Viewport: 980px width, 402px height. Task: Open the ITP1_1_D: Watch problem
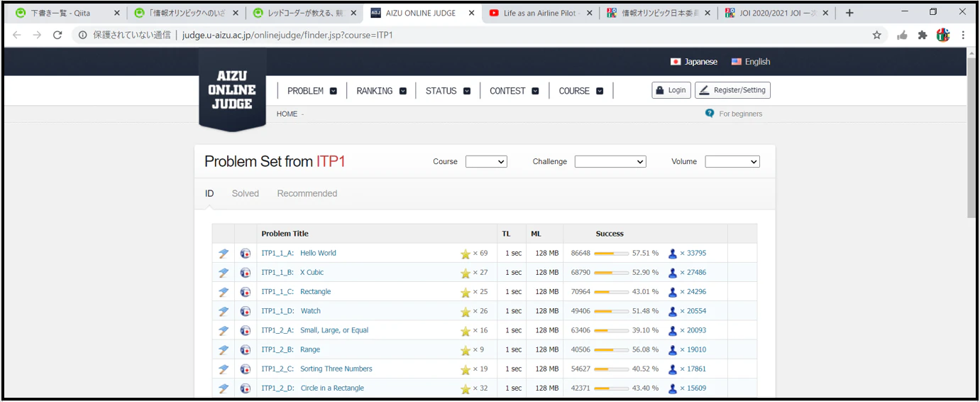(291, 311)
